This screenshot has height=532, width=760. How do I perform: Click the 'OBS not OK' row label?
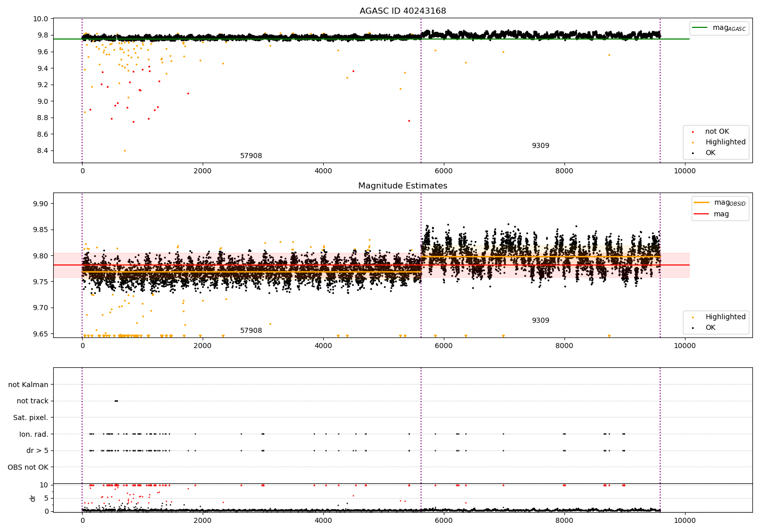28,468
